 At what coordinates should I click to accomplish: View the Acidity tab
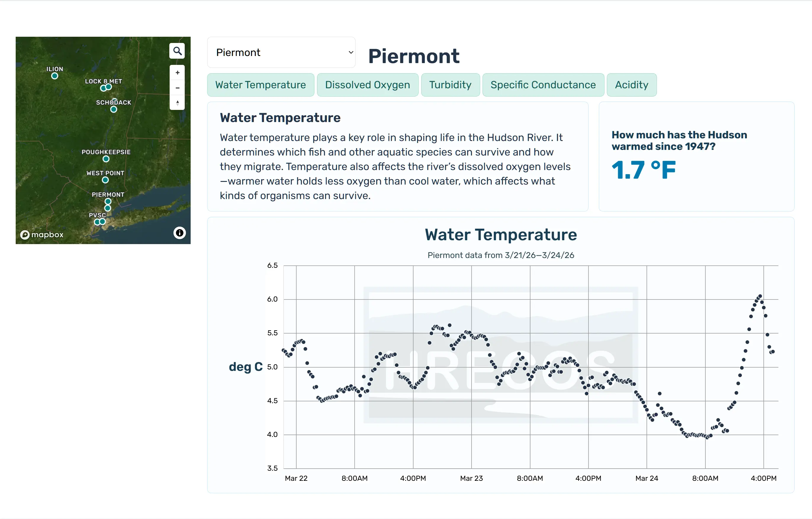pos(631,85)
